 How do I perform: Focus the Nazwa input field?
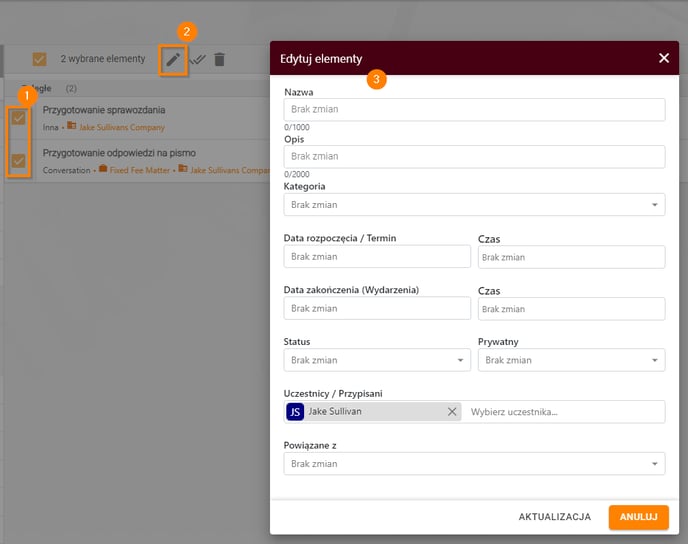[474, 109]
